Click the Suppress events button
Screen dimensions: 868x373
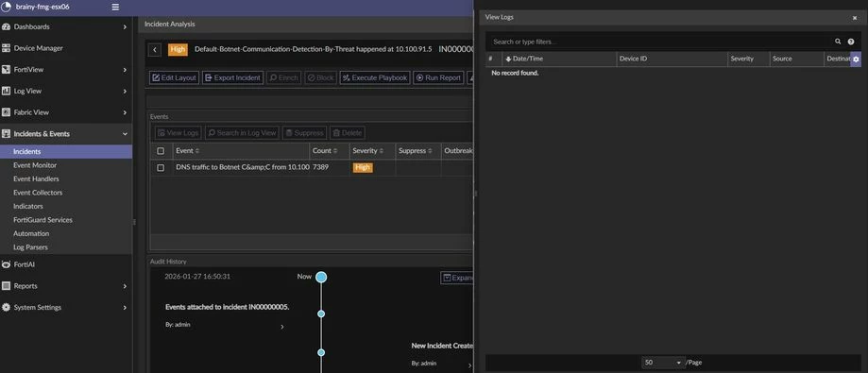304,133
